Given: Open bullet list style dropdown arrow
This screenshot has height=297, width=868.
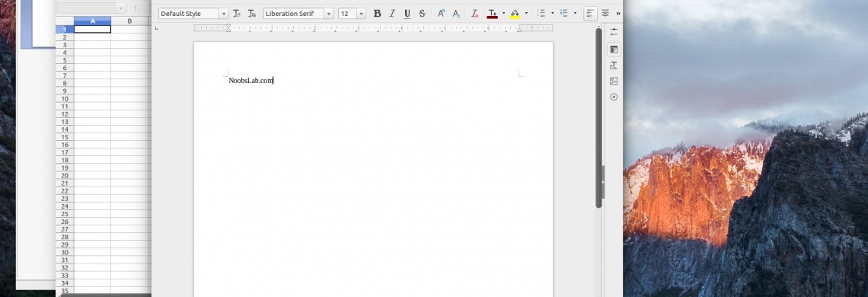Looking at the screenshot, I should [x=553, y=13].
